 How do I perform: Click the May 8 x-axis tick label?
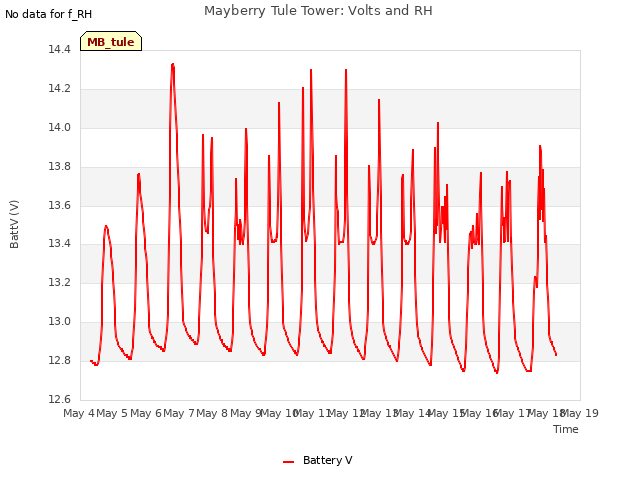point(212,413)
